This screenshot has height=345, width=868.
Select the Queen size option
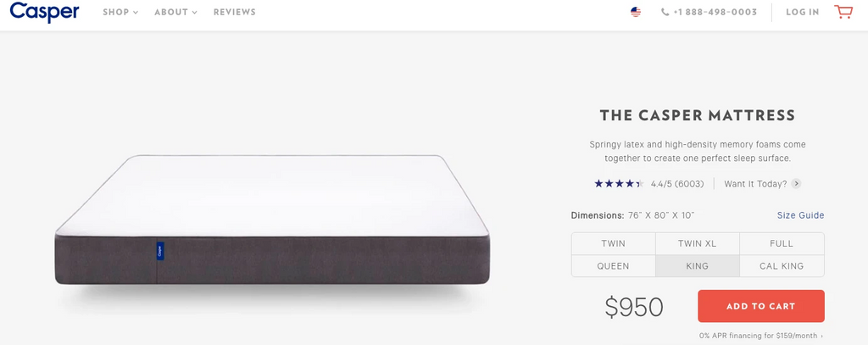(614, 266)
